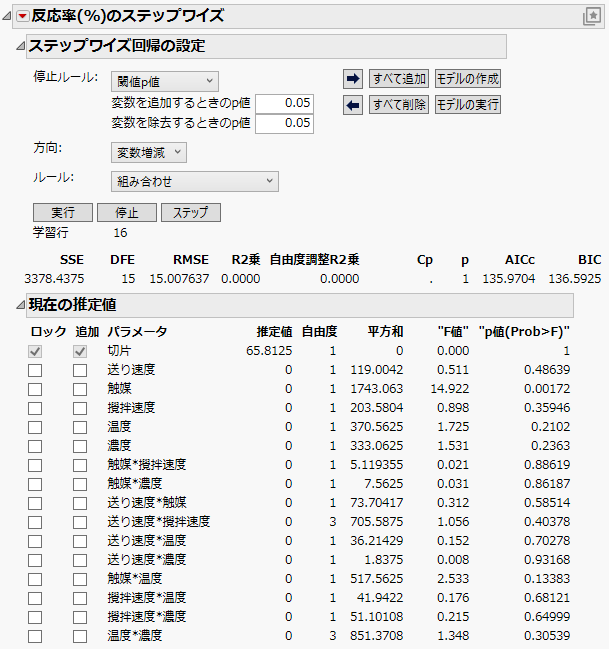Screen dimensions: 609x649
Task: Click the 停止 button
Action: coord(127,212)
